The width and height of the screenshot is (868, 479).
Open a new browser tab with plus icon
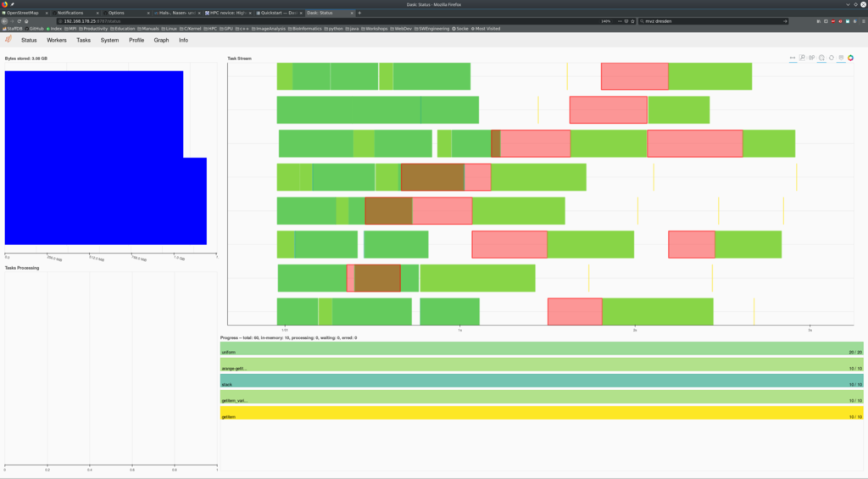(359, 13)
